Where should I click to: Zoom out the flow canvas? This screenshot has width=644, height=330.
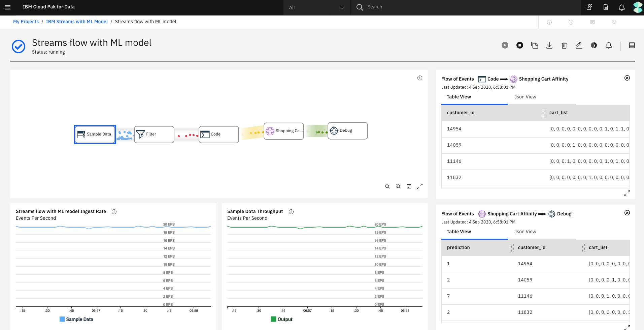pos(387,186)
